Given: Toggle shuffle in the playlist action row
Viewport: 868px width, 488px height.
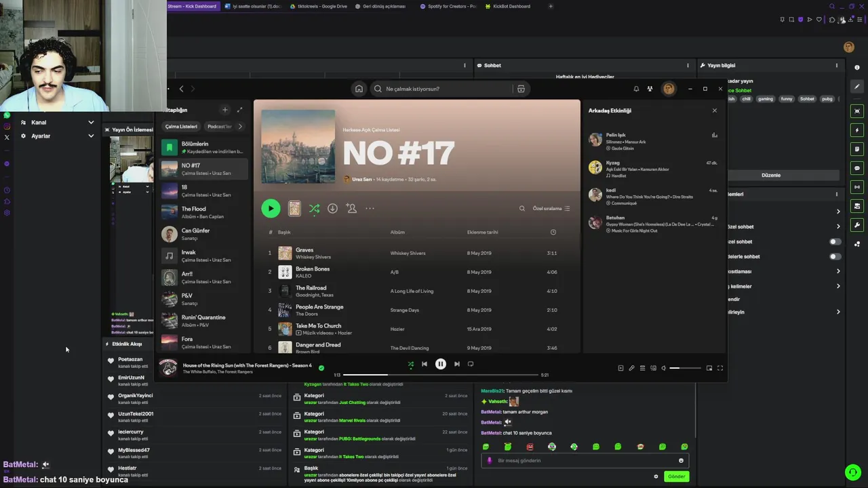Looking at the screenshot, I should click(x=314, y=209).
